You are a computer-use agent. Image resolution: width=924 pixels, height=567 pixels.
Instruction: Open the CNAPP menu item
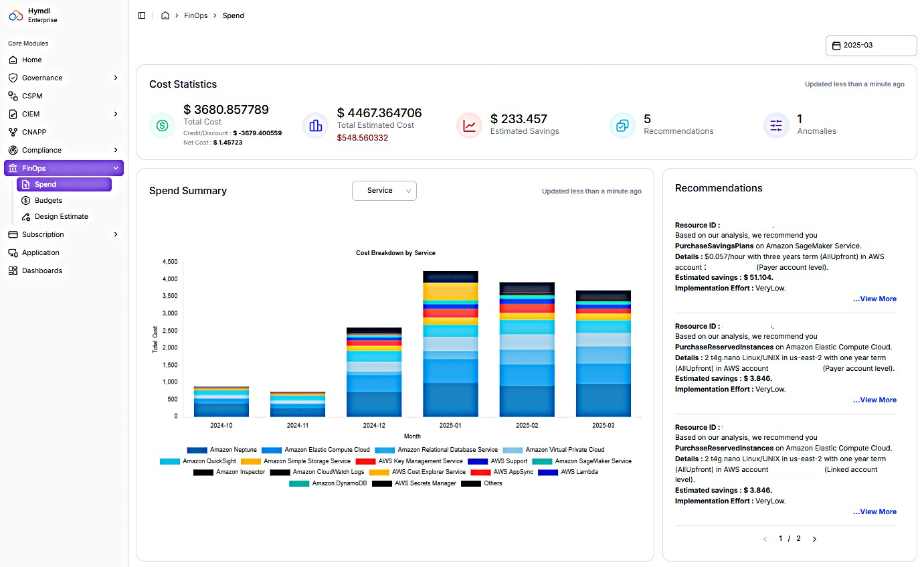(64, 132)
